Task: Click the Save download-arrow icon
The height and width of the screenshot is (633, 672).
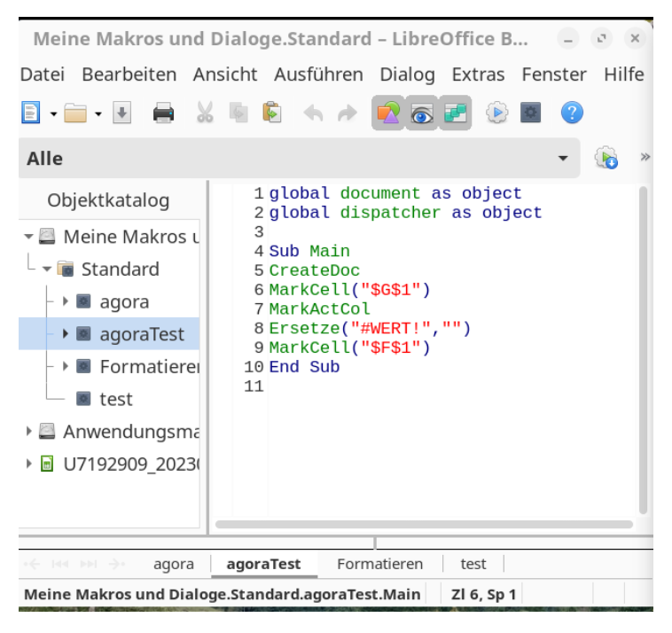Action: pos(121,113)
